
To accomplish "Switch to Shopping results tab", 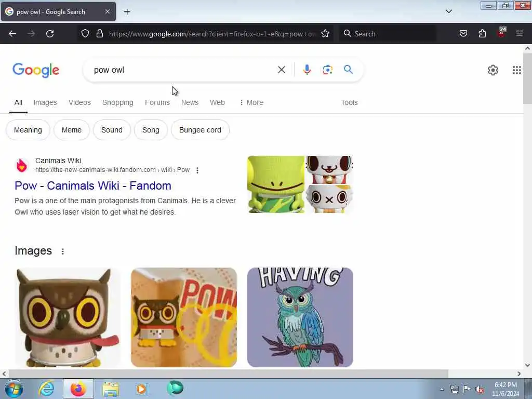I will [118, 102].
